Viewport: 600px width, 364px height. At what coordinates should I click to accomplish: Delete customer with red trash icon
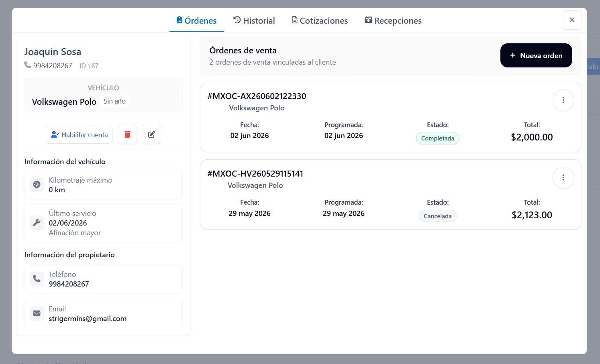127,134
